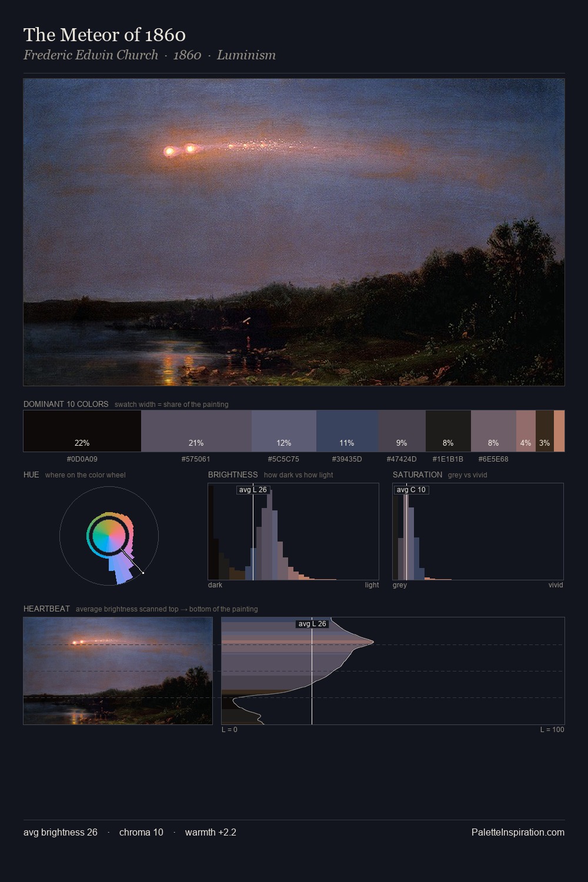This screenshot has width=588, height=882.
Task: Click the 'where on the color wheel' caption
Action: tap(85, 475)
